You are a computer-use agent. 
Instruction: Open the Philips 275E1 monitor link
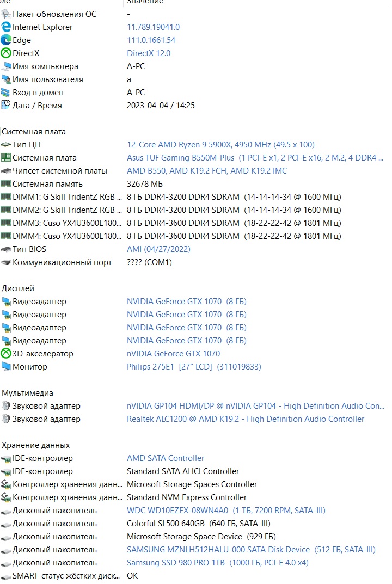(194, 367)
